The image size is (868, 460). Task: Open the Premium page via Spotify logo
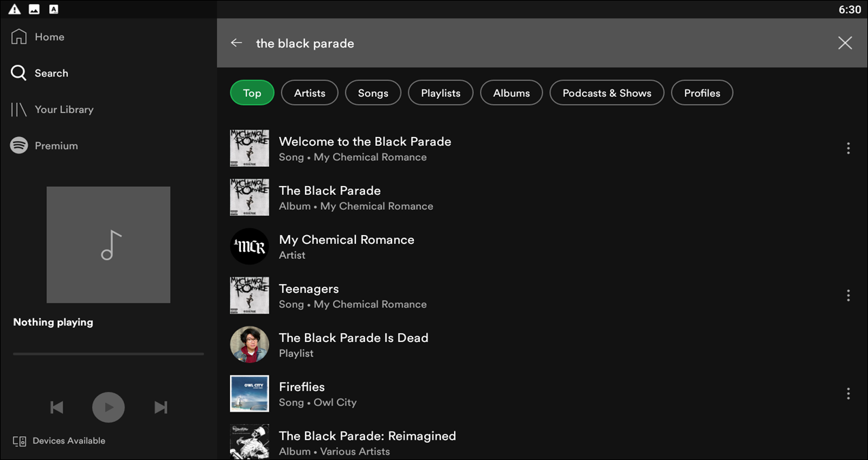(19, 145)
